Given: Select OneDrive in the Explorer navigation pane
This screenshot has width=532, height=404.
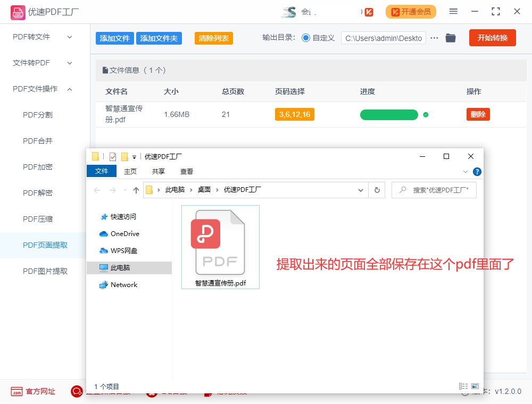Looking at the screenshot, I should (x=119, y=233).
